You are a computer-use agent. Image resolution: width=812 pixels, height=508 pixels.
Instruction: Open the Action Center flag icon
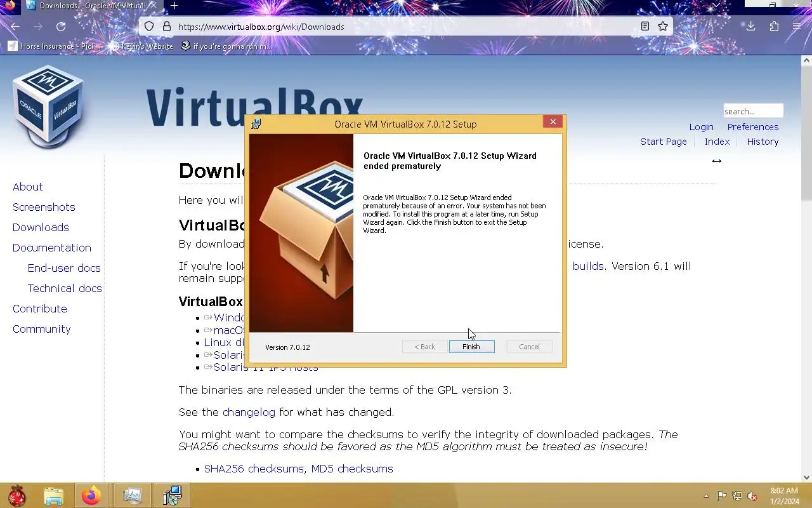(722, 496)
